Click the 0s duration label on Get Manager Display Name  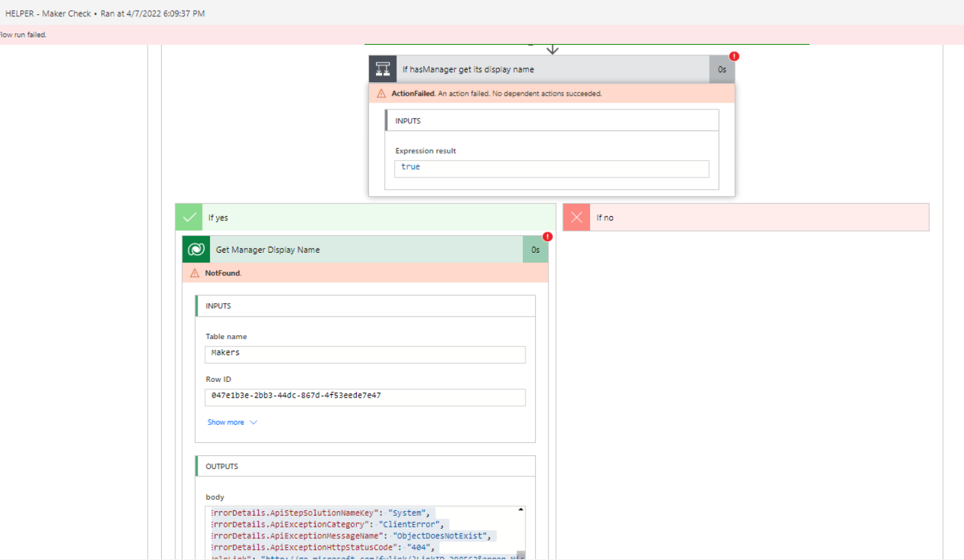(x=535, y=249)
